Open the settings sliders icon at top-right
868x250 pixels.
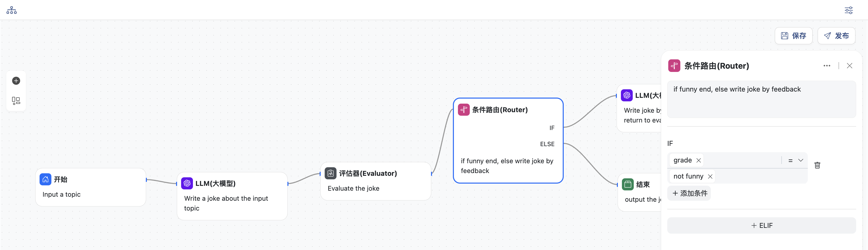[x=848, y=10]
